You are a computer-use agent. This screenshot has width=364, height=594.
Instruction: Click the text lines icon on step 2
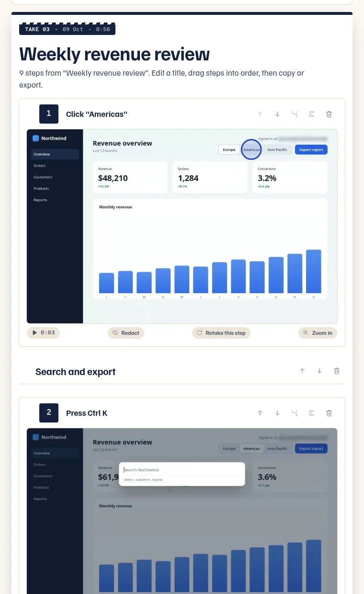(312, 413)
